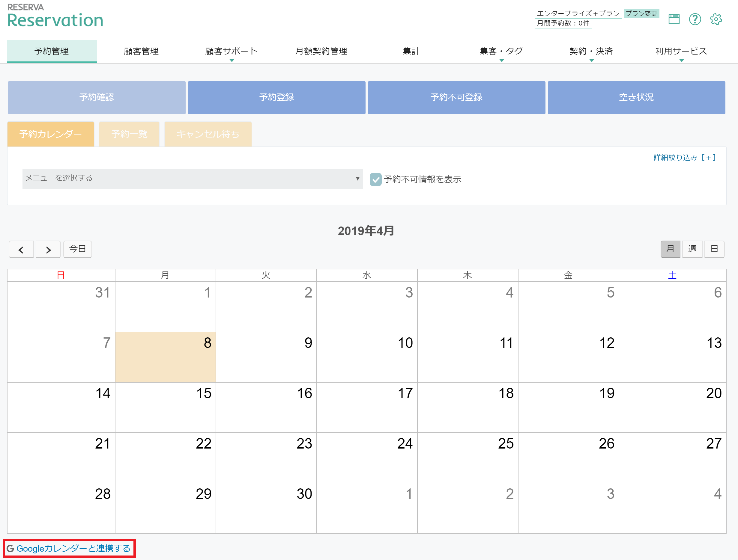Select April 6 calendar cell
The width and height of the screenshot is (738, 560).
(673, 307)
